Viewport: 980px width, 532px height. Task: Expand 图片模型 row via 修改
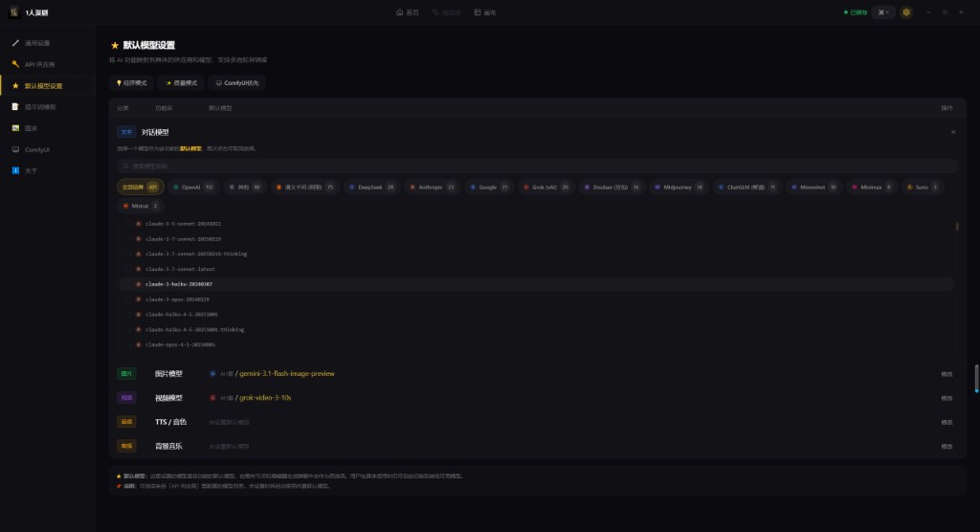tap(946, 373)
